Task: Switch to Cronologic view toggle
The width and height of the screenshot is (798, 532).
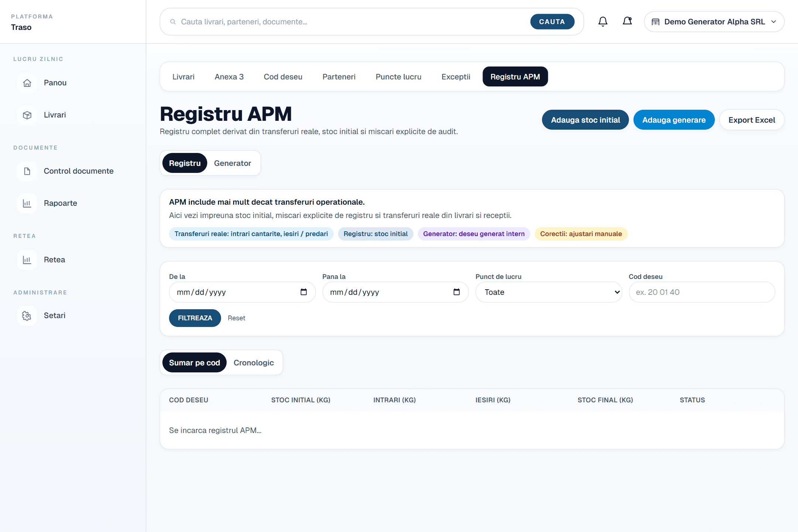Action: [x=253, y=363]
